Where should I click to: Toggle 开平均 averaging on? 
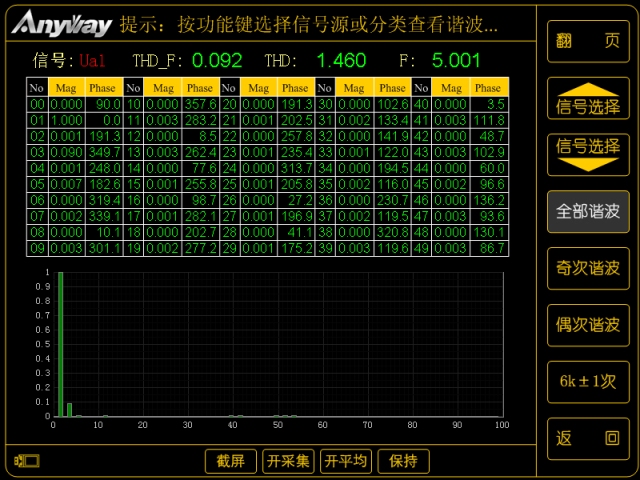click(x=346, y=461)
